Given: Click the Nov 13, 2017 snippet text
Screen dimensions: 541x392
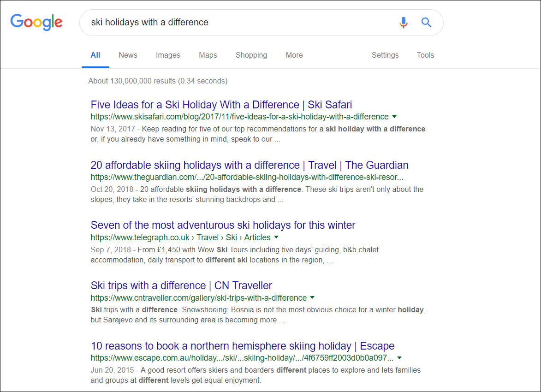Looking at the screenshot, I should pyautogui.click(x=258, y=134).
